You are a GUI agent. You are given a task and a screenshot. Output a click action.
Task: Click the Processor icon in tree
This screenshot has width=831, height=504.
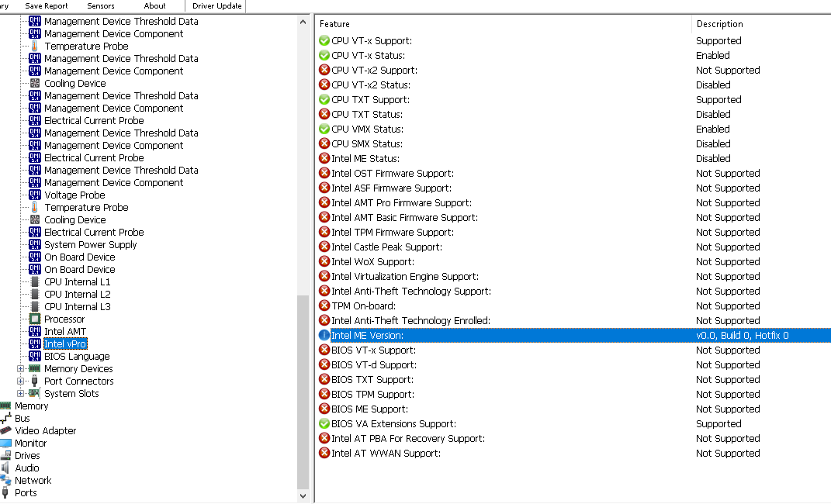click(x=35, y=319)
